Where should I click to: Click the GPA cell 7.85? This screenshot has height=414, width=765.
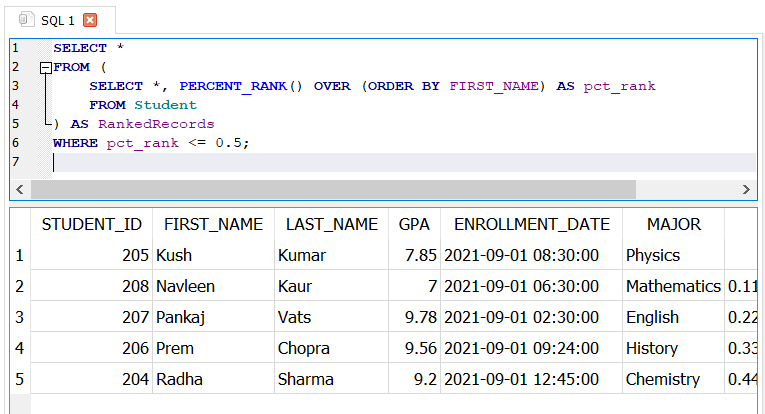click(x=414, y=255)
